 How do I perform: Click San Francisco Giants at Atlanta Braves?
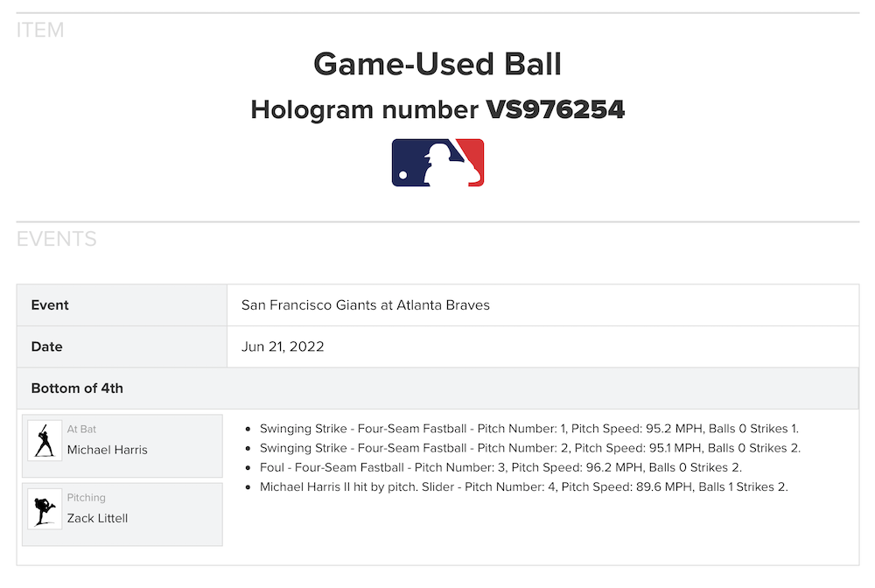tap(366, 305)
